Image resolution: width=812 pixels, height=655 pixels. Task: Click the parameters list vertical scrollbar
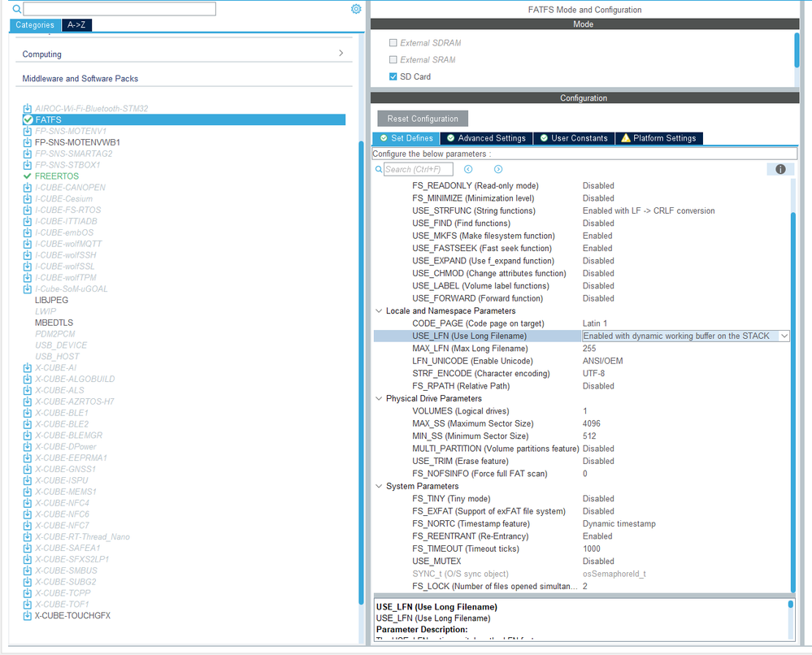pos(792,401)
